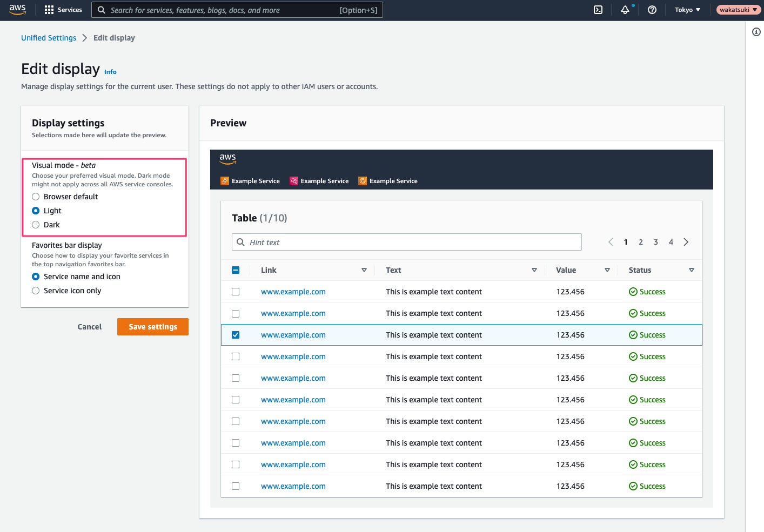The height and width of the screenshot is (532, 764).
Task: Open the notifications bell
Action: (x=625, y=10)
